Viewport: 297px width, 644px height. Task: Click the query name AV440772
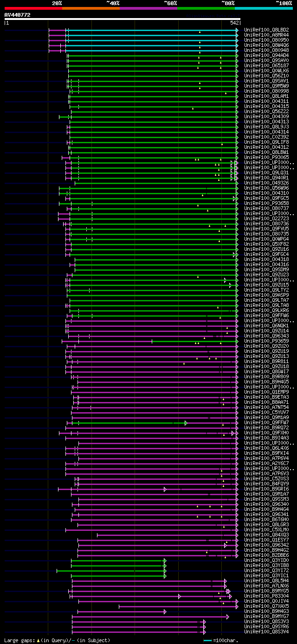(x=18, y=15)
